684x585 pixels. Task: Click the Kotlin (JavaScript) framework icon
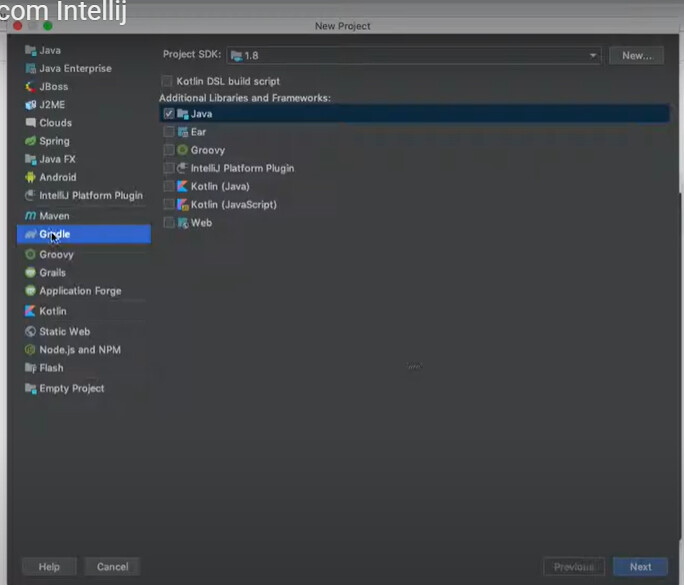(183, 205)
